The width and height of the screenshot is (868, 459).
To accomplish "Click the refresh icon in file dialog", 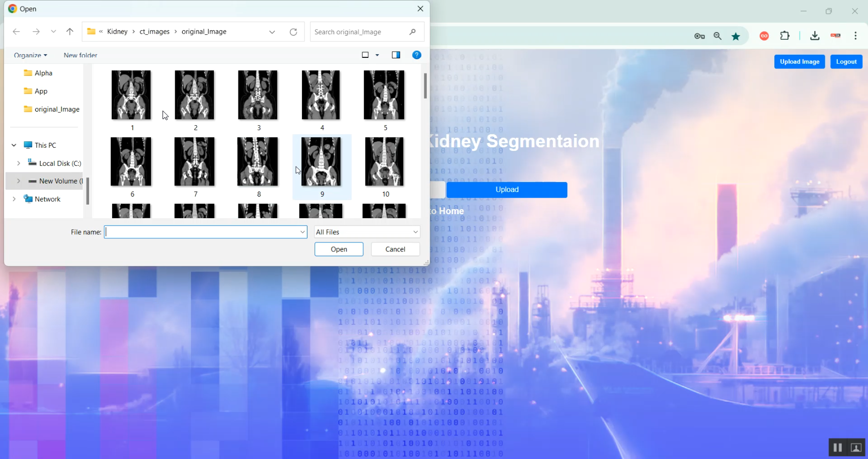I will pos(293,32).
